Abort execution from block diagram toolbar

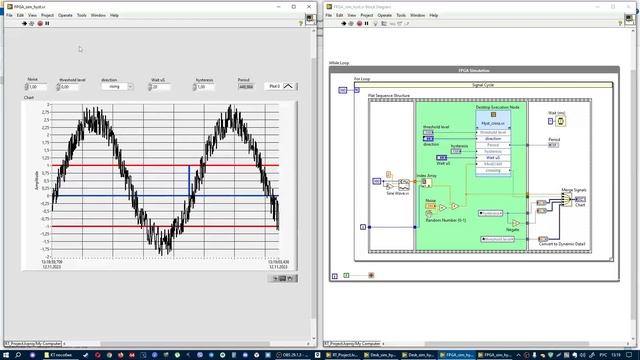pyautogui.click(x=359, y=24)
